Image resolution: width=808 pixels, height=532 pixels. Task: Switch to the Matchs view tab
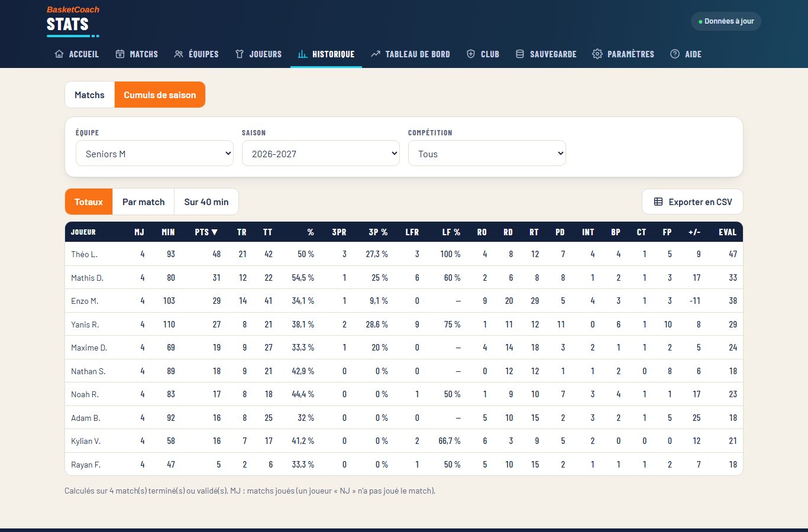click(89, 95)
